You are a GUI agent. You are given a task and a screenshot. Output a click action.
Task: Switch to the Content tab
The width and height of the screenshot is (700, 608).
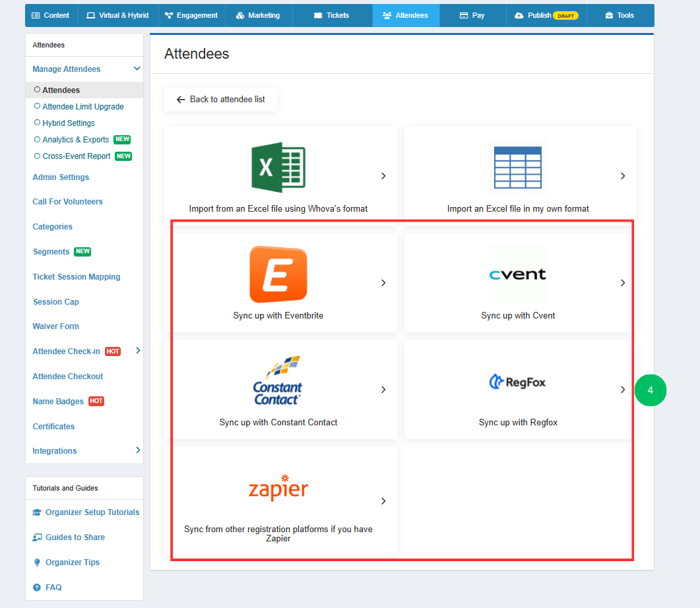tap(51, 16)
